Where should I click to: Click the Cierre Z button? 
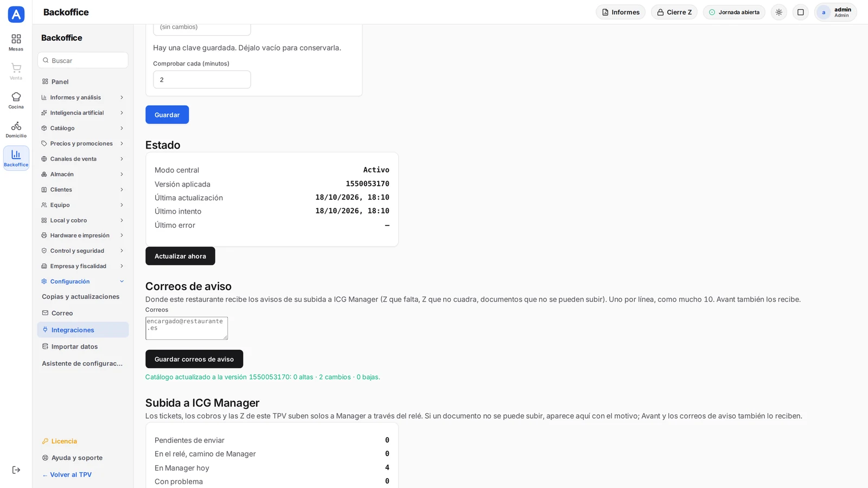coord(674,12)
